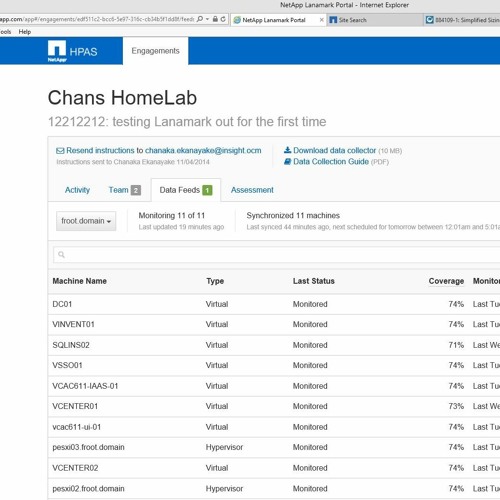Image resolution: width=500 pixels, height=500 pixels.
Task: Click the Chans HomeLab heading
Action: [x=122, y=98]
